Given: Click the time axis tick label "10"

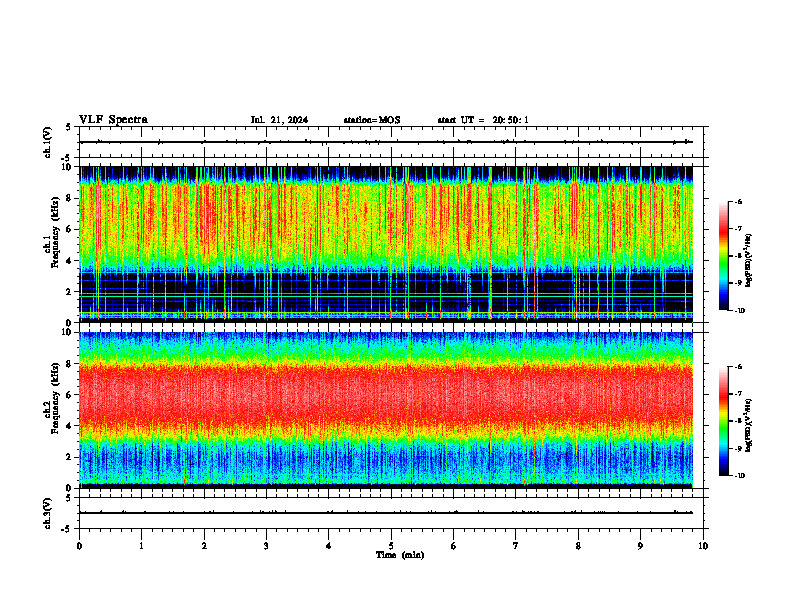Looking at the screenshot, I should pos(703,546).
